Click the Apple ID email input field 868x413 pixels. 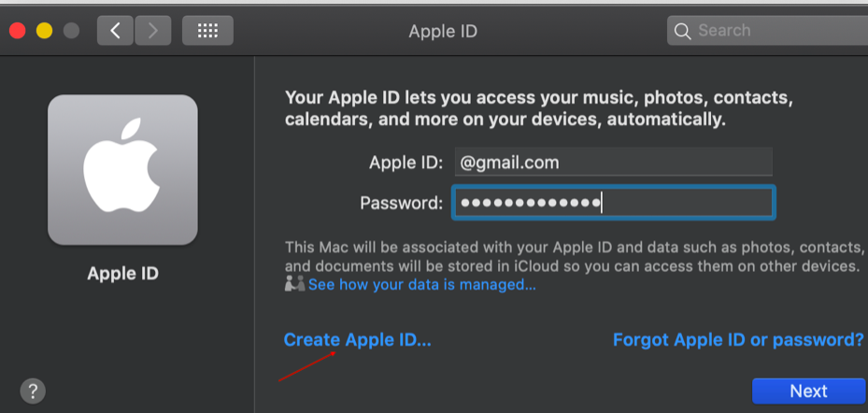click(x=613, y=162)
